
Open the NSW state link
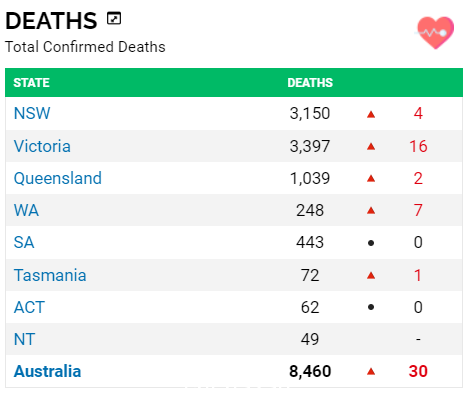point(32,113)
